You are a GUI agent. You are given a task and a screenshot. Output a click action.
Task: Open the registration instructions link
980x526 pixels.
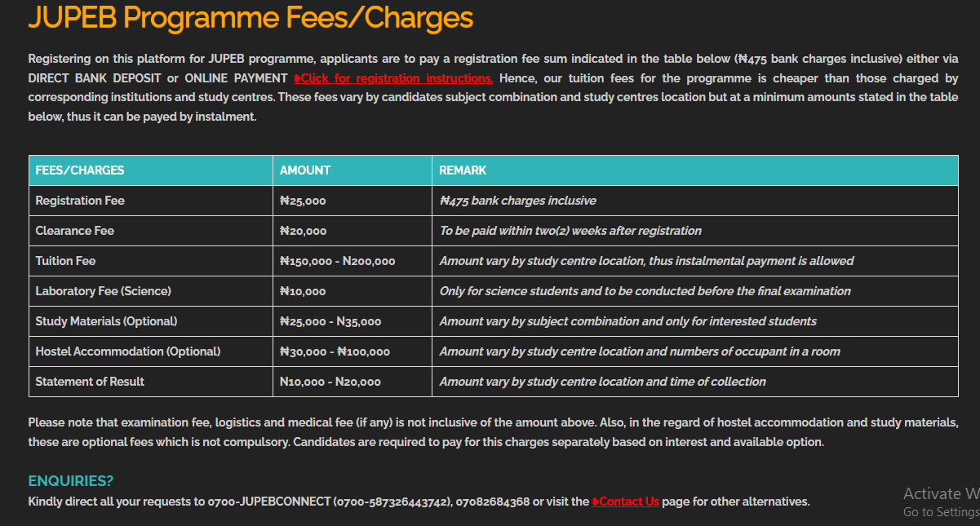coord(396,78)
